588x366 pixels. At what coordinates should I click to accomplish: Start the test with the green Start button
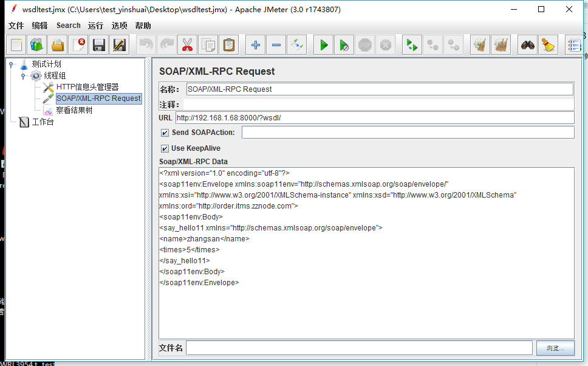(323, 44)
